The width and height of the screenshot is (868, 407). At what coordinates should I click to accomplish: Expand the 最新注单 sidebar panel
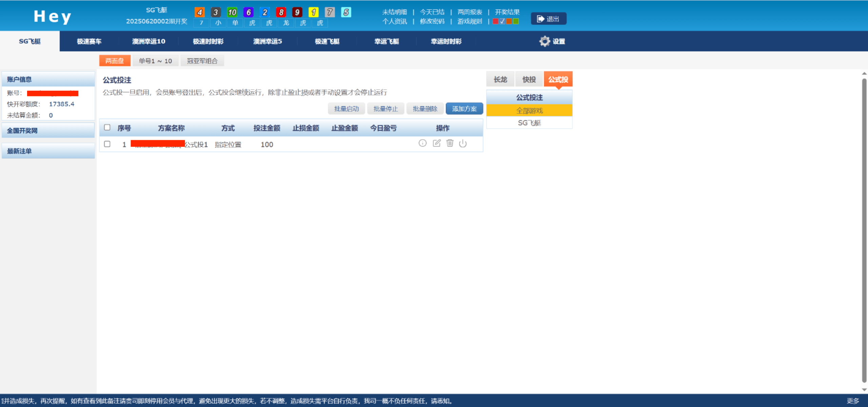[48, 151]
